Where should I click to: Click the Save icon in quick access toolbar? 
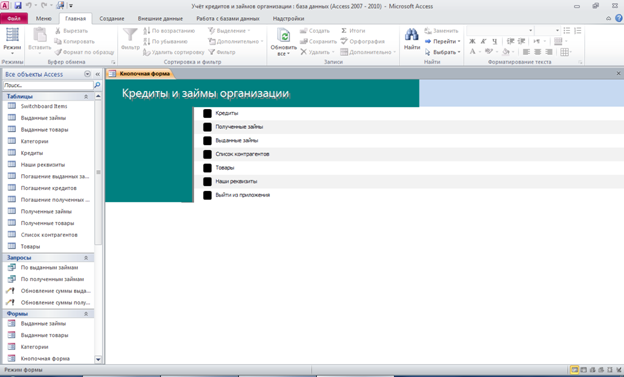18,6
